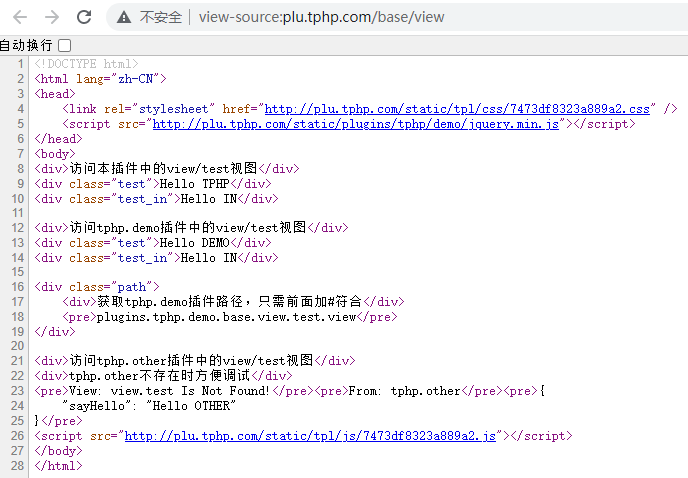Image resolution: width=688 pixels, height=478 pixels.
Task: Click the closing </html> tag
Action: pos(58,466)
